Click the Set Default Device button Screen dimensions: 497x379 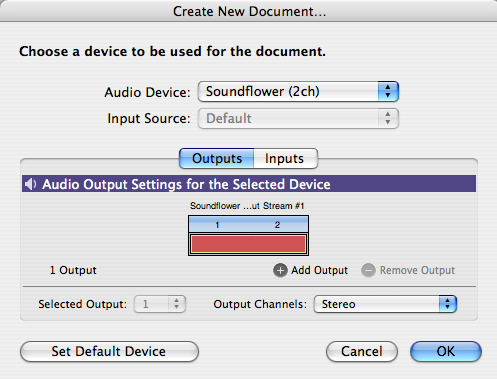[109, 351]
